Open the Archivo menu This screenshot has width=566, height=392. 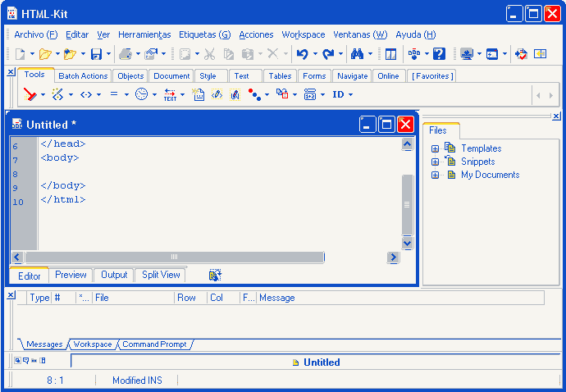tap(36, 34)
